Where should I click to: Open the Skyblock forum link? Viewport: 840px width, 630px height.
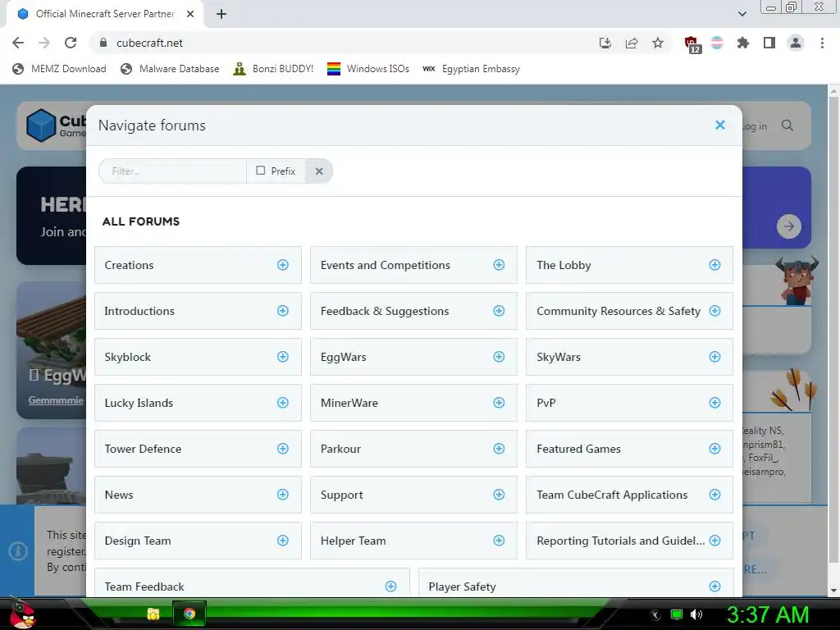[127, 358]
